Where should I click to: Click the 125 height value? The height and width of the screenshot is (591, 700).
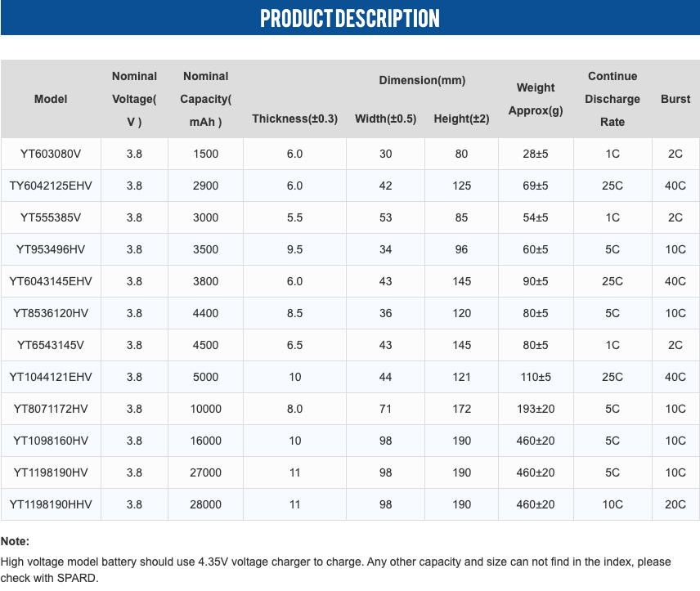tap(461, 186)
